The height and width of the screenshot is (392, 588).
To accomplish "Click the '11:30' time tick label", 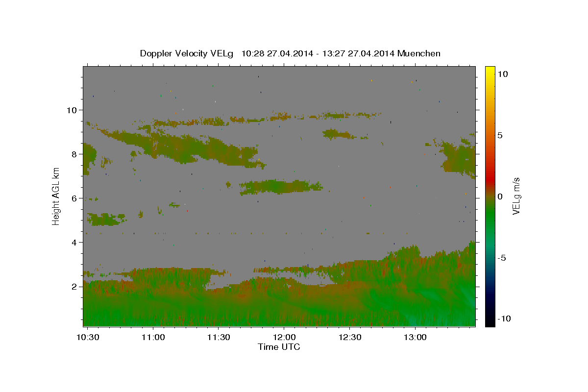I will [x=219, y=338].
